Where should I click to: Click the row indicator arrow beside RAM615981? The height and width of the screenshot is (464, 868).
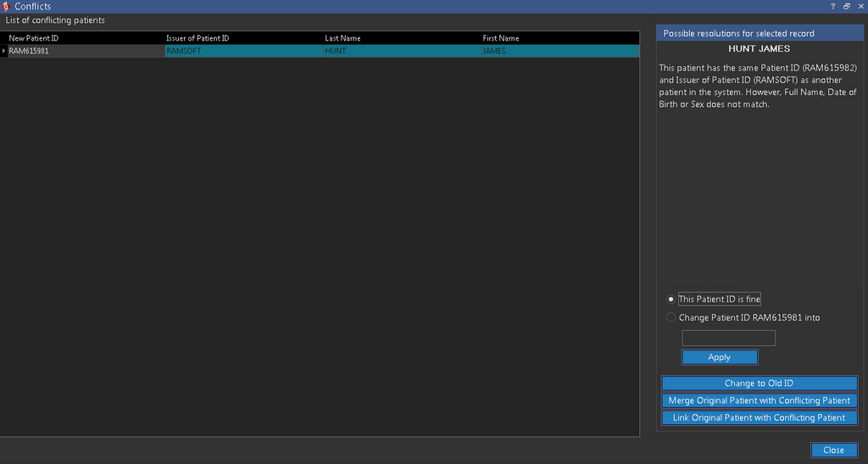(x=3, y=51)
